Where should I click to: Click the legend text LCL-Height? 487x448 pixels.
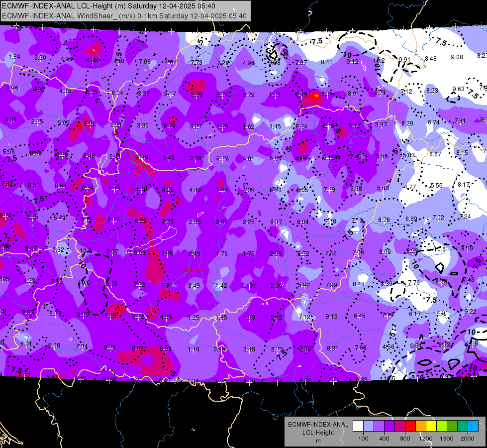318,433
